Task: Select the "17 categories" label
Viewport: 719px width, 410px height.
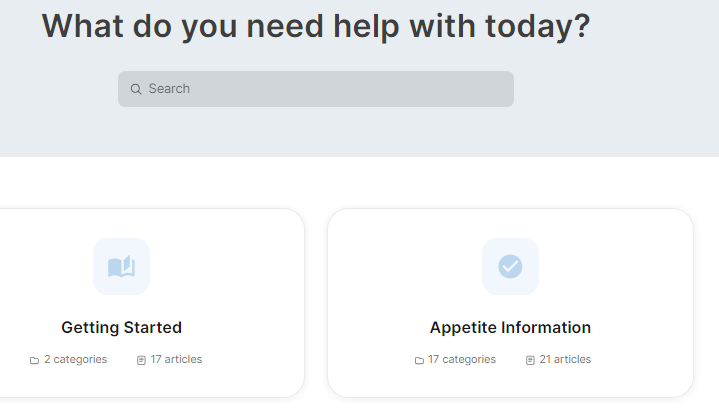Action: coord(461,359)
